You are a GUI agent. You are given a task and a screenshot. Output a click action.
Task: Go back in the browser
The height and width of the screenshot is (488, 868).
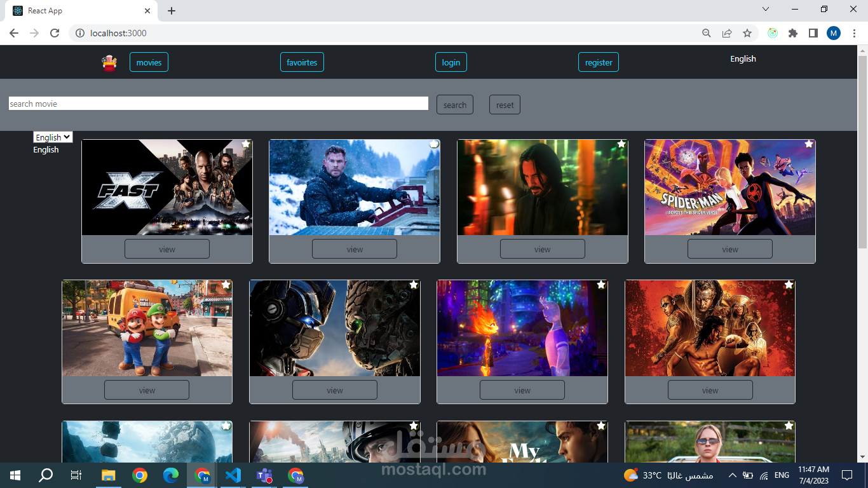(x=14, y=33)
